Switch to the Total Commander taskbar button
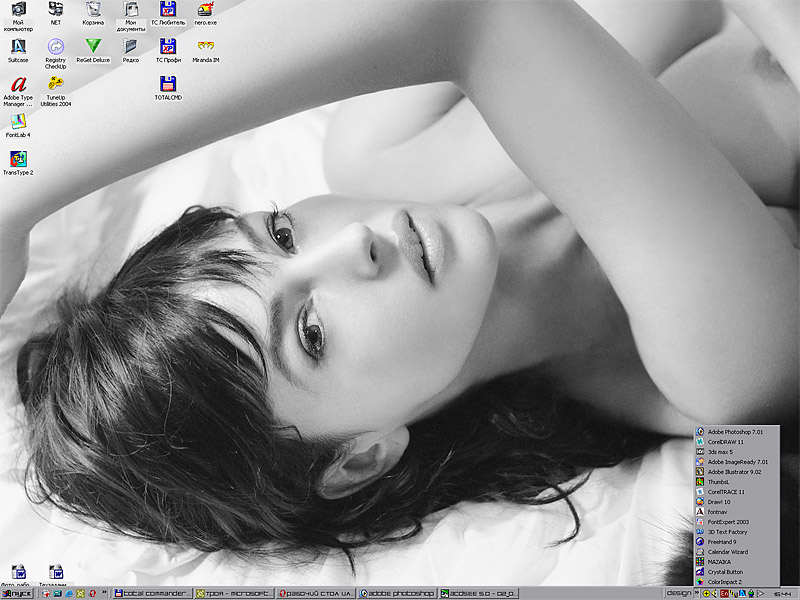800x600 pixels. click(152, 593)
